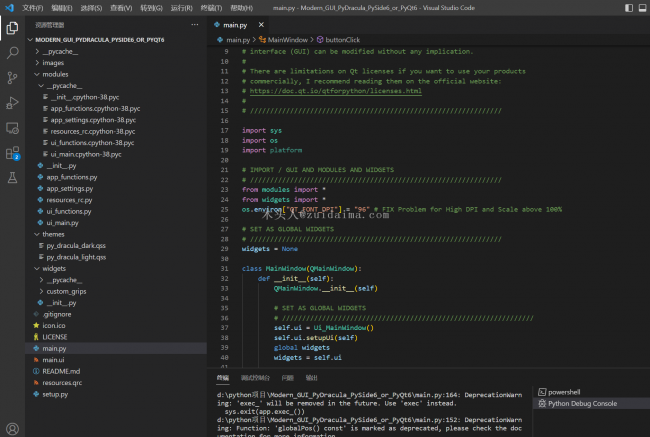
Task: Open the Qt licenses URL in comment
Action: (335, 90)
